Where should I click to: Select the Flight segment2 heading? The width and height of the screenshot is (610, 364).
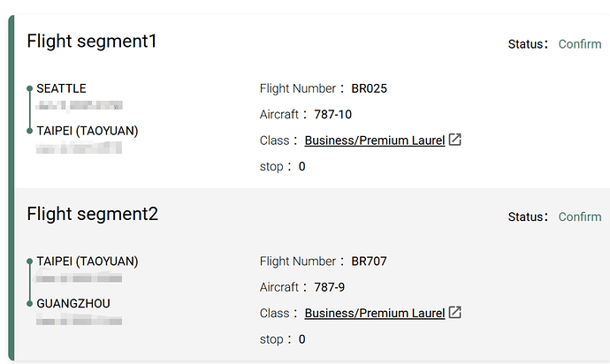coord(92,214)
